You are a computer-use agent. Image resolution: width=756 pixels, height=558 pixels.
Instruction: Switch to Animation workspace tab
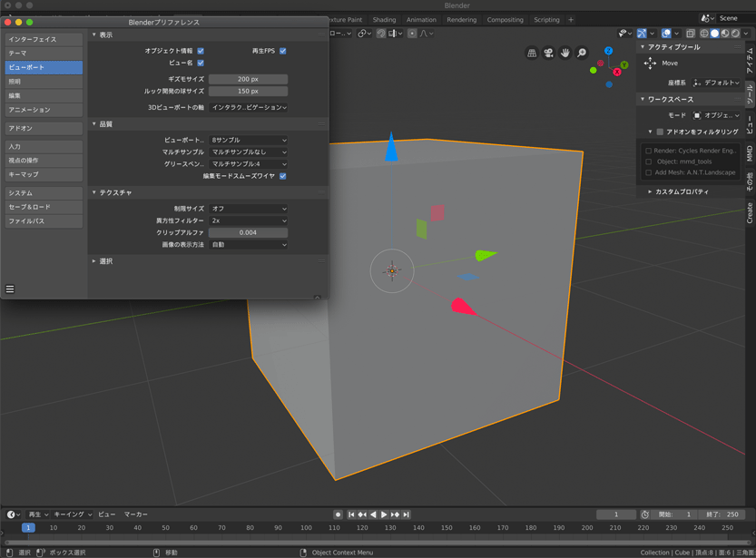[421, 20]
